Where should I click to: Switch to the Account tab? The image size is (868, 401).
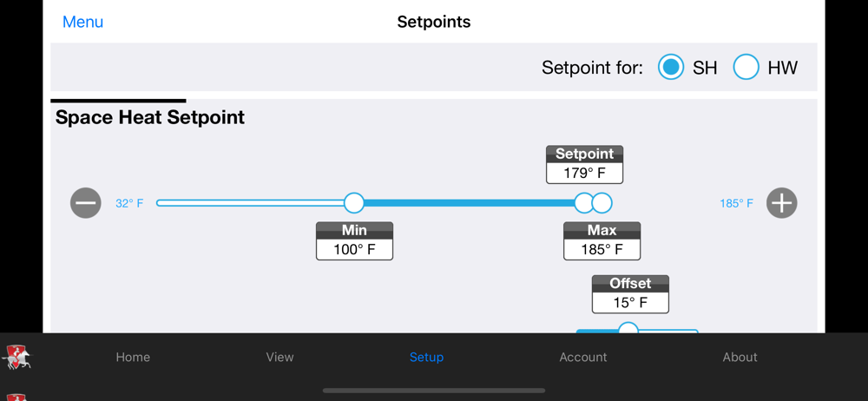[583, 357]
